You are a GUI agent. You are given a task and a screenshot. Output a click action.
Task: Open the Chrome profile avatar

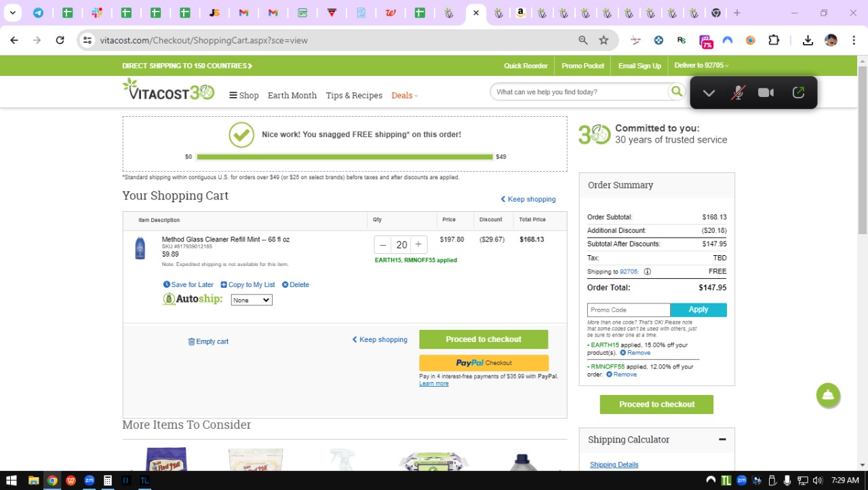tap(831, 40)
